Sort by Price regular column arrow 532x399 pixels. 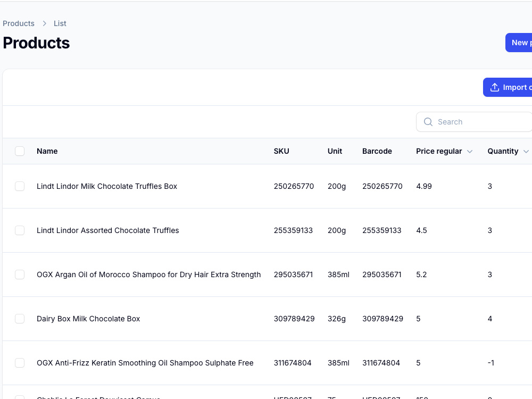tap(470, 151)
